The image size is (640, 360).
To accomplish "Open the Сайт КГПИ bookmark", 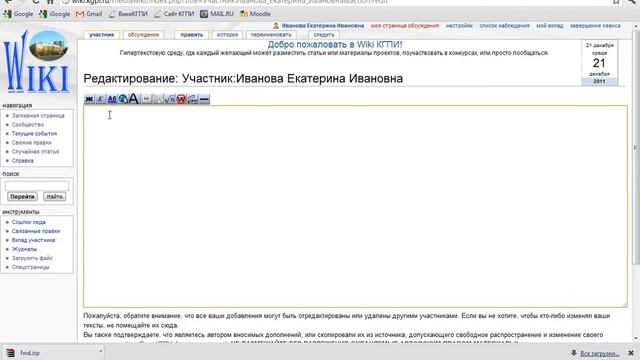I will click(174, 14).
